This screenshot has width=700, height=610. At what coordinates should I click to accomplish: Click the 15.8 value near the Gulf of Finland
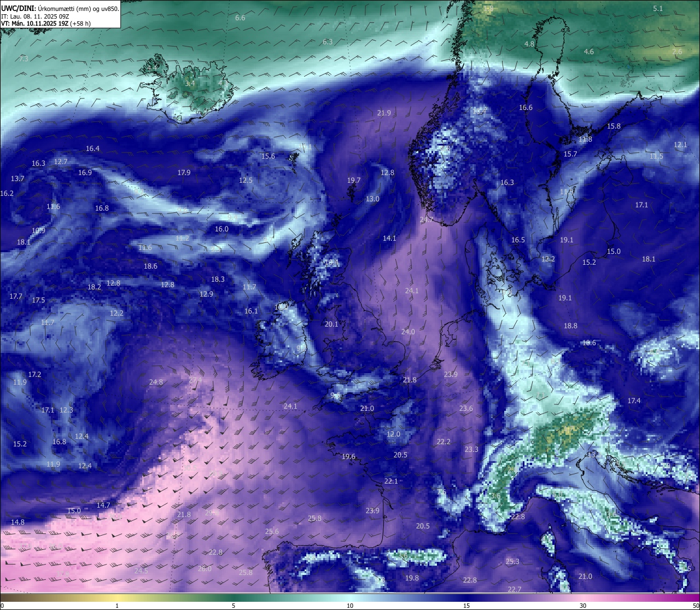pos(614,126)
